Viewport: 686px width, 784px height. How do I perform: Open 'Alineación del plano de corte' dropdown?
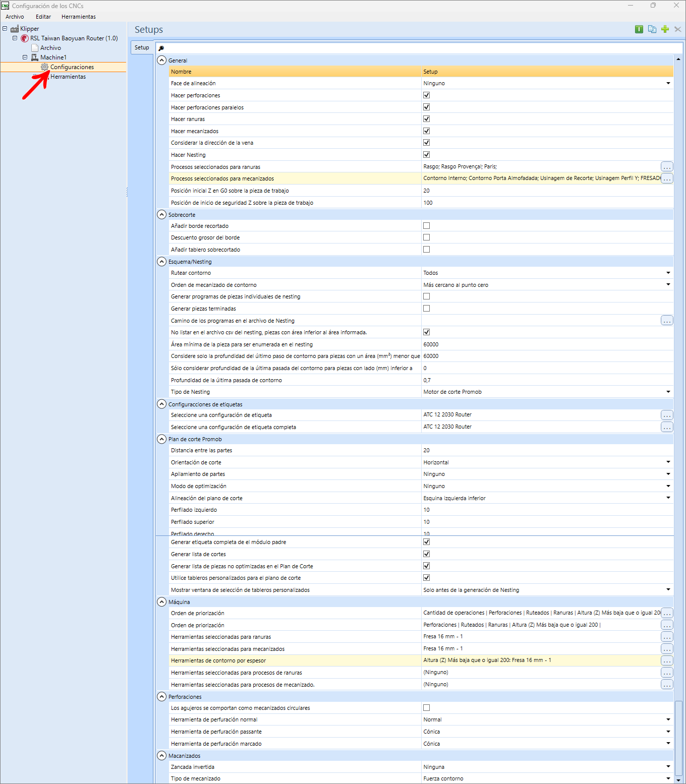(668, 498)
